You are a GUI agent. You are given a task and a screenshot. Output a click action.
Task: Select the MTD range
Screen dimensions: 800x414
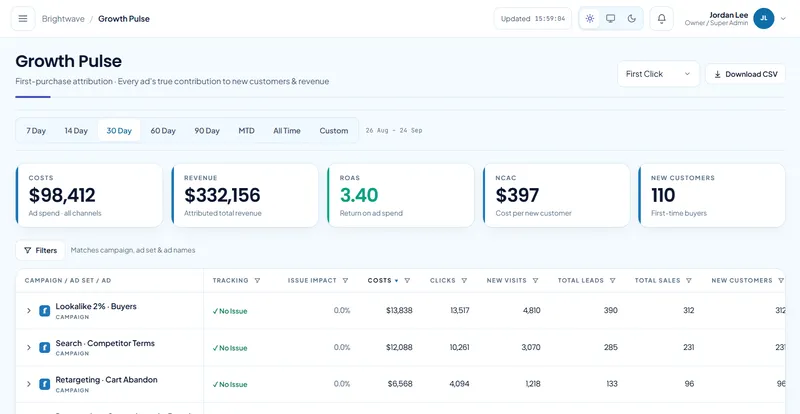click(x=246, y=131)
